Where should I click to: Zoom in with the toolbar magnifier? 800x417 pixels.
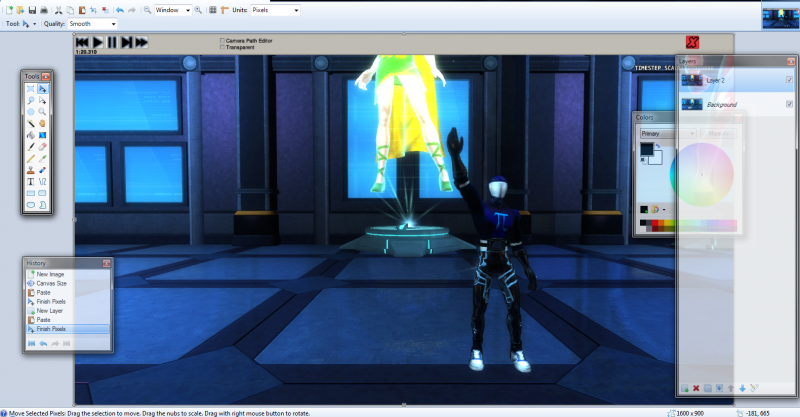[198, 10]
